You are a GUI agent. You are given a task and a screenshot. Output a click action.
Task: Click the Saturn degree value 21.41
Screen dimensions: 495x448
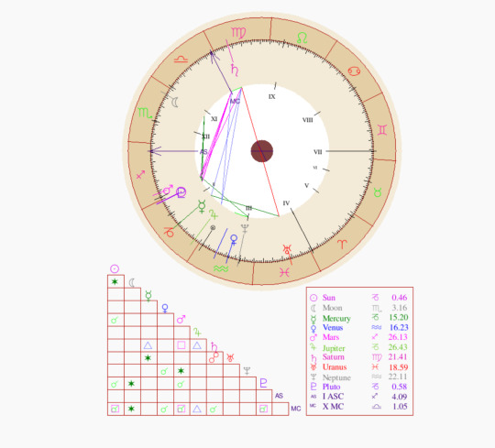click(x=398, y=356)
